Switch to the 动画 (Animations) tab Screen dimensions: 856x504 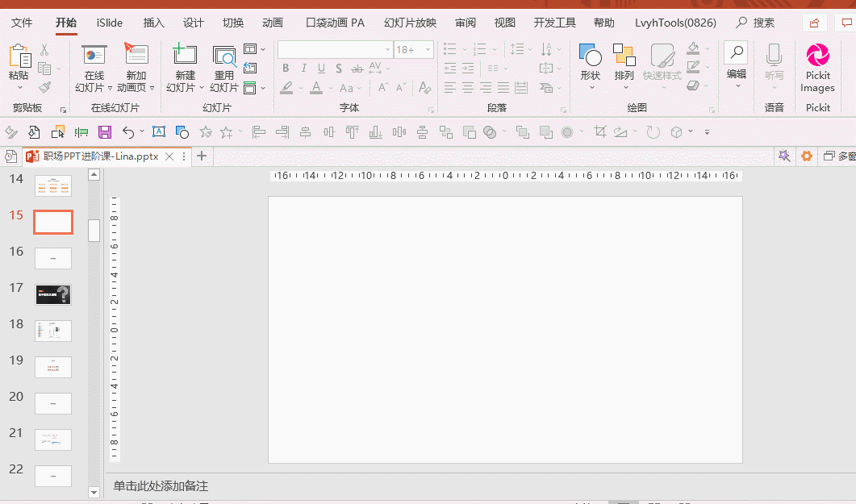tap(273, 23)
